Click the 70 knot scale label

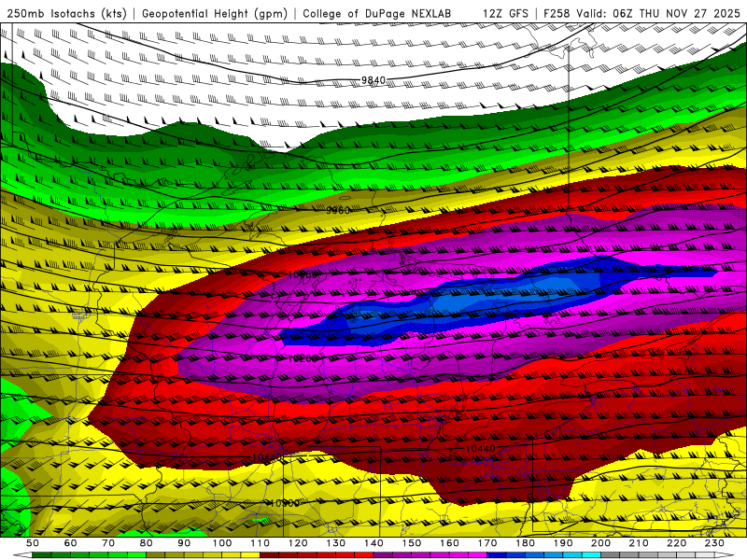click(x=108, y=543)
